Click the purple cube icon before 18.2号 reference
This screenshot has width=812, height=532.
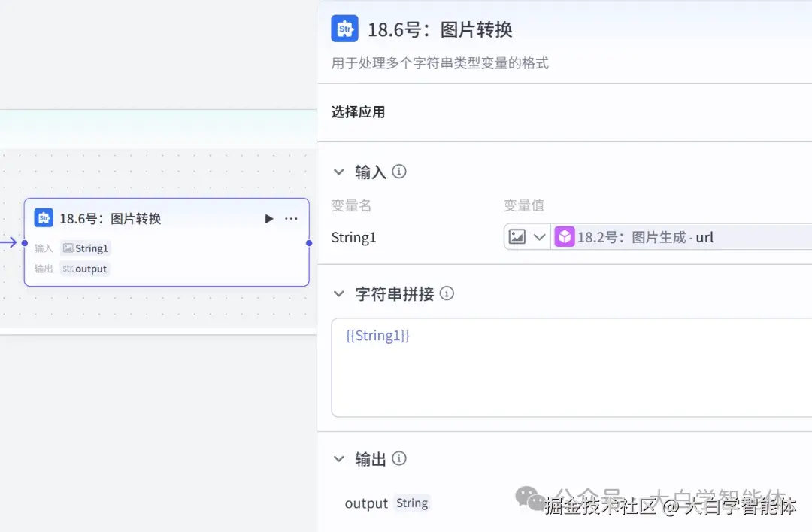coord(565,236)
